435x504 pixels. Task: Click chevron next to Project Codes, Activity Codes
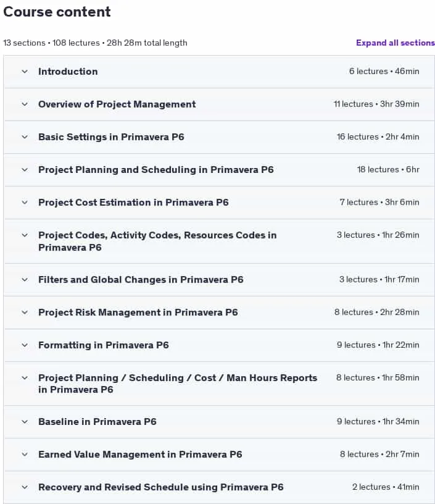point(25,235)
